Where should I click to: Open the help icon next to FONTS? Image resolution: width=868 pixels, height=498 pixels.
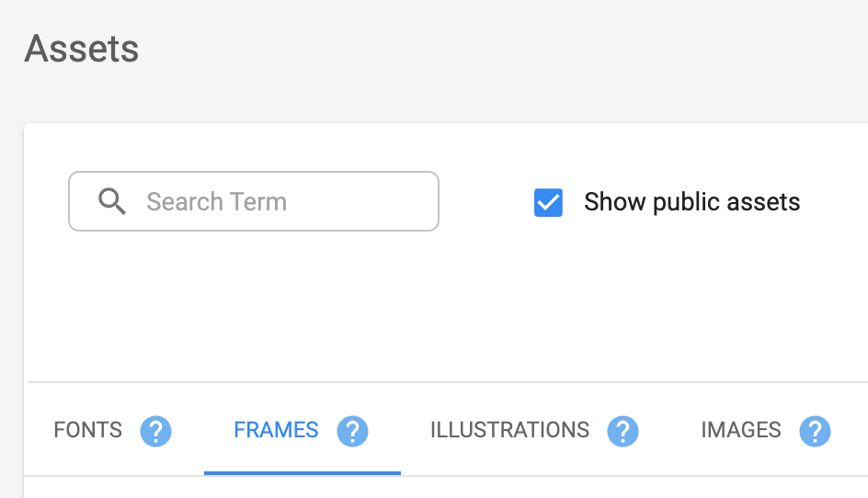[155, 431]
